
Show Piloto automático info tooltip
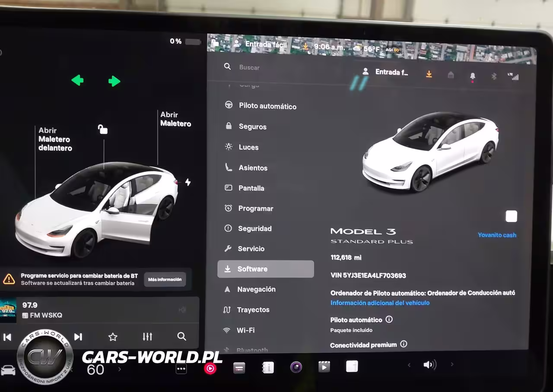coord(389,319)
